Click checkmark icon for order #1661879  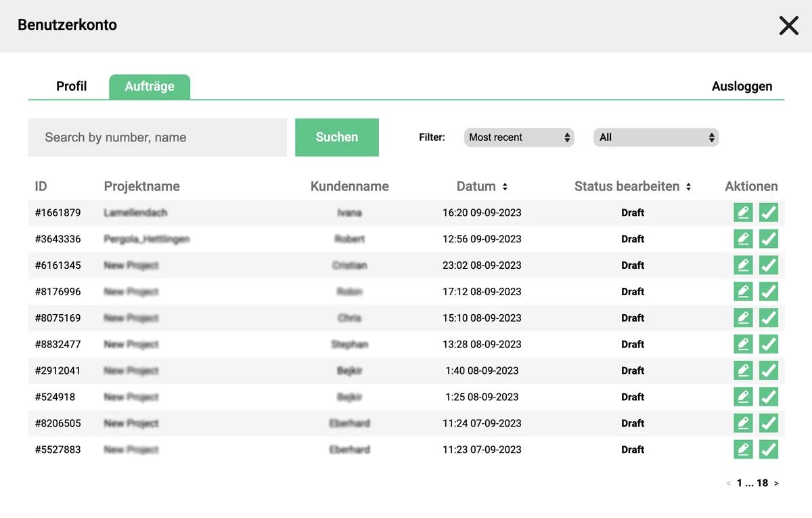(x=769, y=213)
